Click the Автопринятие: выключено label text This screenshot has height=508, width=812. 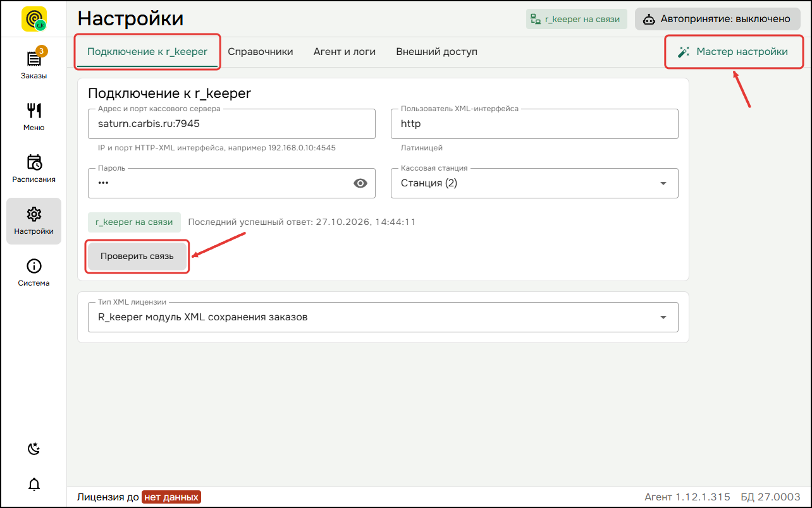pyautogui.click(x=725, y=19)
